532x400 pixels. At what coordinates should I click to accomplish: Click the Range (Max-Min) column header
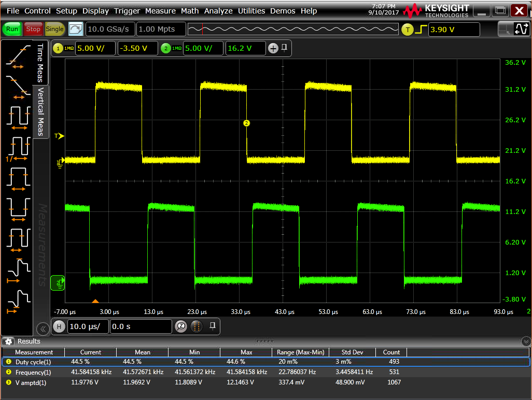click(x=300, y=352)
